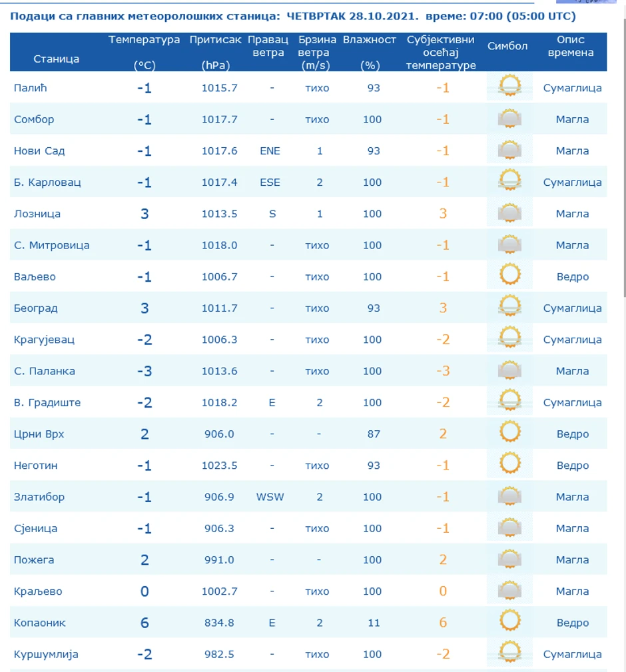The height and width of the screenshot is (672, 626).
Task: Click the clear sun icon for Црни Врх
Action: [509, 432]
